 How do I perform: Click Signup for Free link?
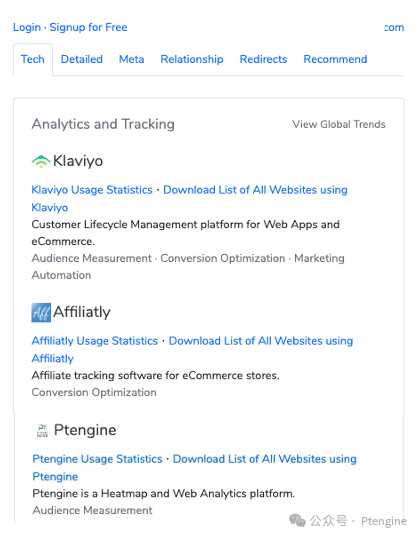coord(88,27)
